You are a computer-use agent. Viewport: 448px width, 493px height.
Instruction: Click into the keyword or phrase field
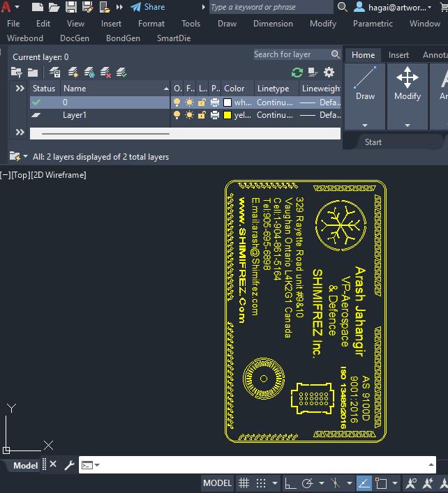coord(271,7)
